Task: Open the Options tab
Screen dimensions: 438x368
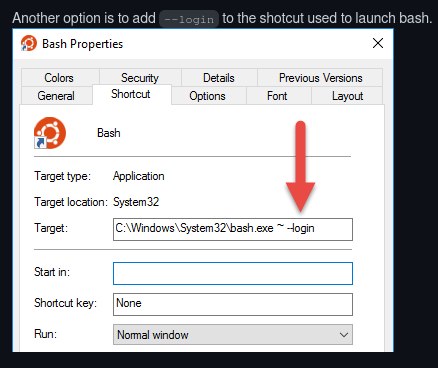Action: [208, 96]
